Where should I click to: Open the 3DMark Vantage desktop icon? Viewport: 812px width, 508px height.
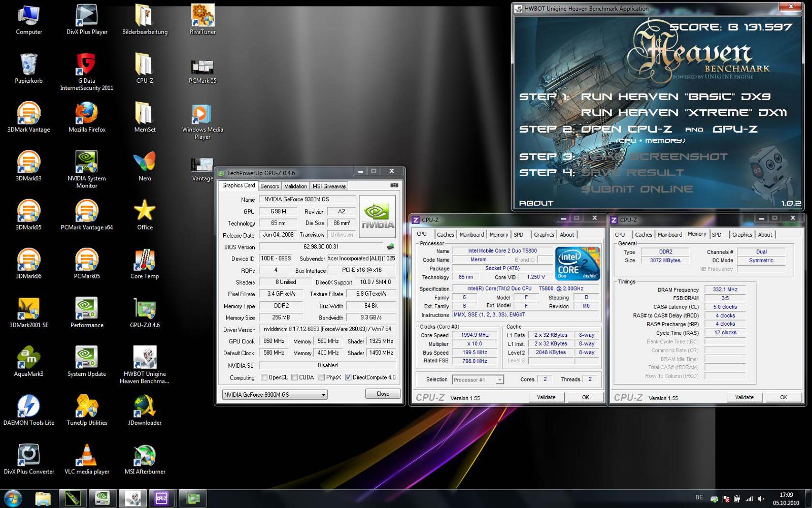28,117
